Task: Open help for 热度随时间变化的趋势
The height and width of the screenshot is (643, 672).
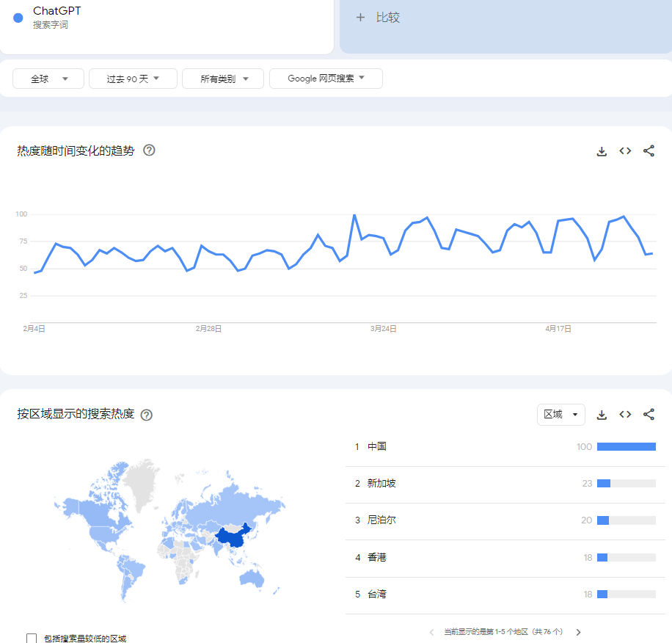Action: [149, 150]
